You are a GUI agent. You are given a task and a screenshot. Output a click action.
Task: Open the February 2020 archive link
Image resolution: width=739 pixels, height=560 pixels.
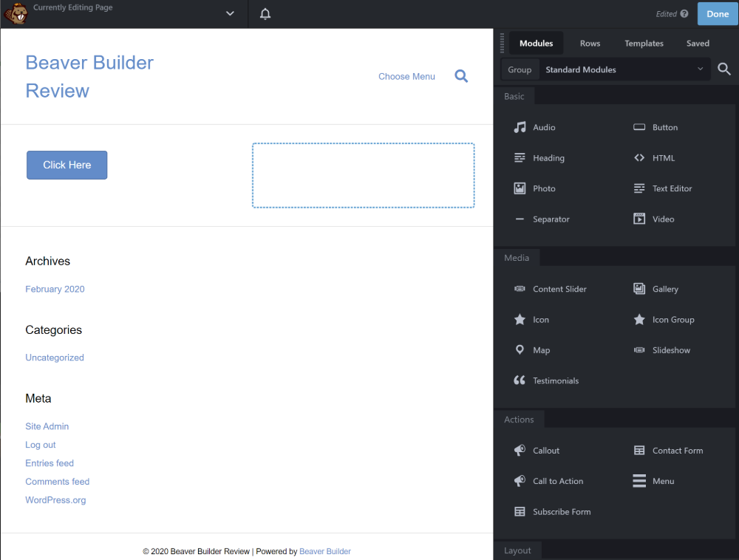tap(55, 289)
